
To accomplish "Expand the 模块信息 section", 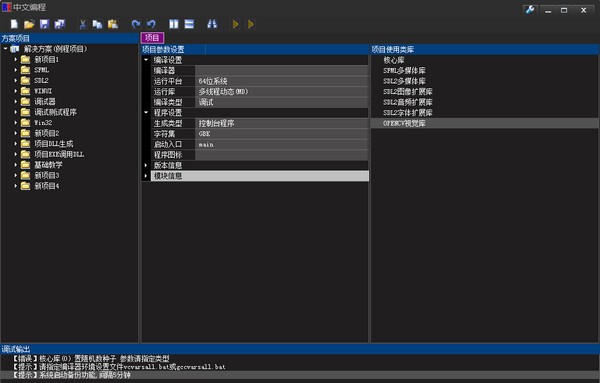I will click(146, 176).
